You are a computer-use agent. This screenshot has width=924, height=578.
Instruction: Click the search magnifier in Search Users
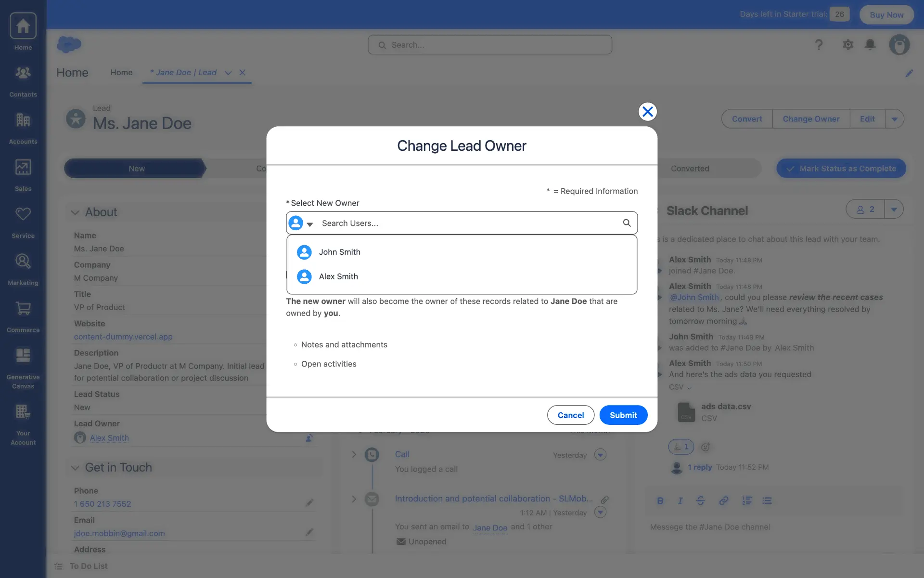tap(627, 223)
